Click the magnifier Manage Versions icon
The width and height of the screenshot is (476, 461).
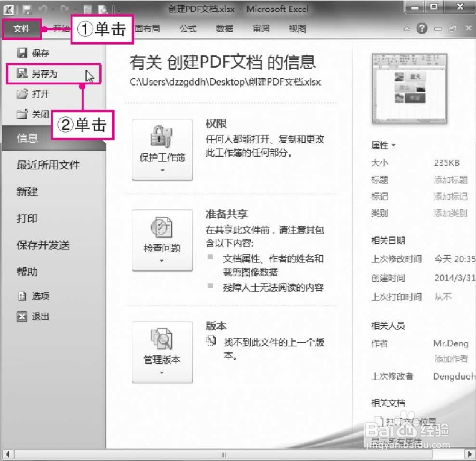(x=161, y=339)
